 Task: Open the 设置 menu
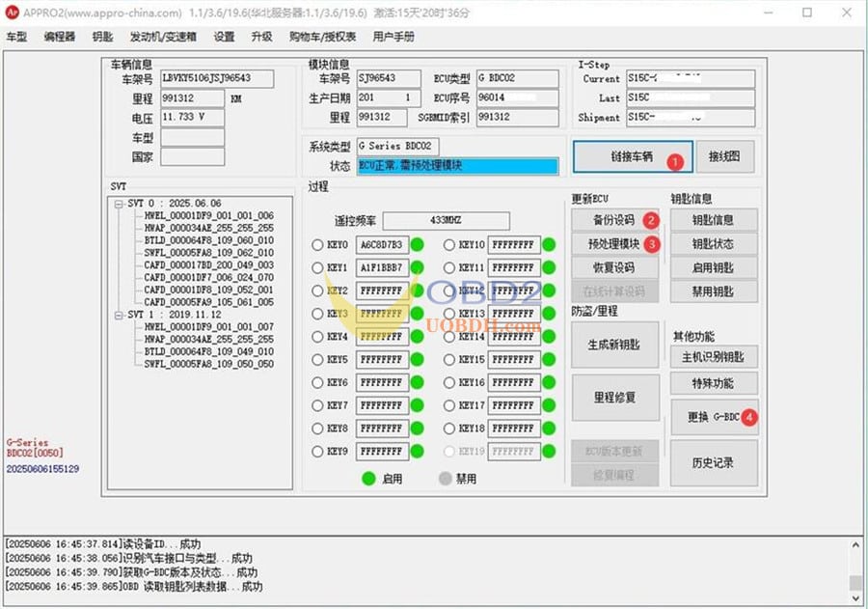click(224, 37)
